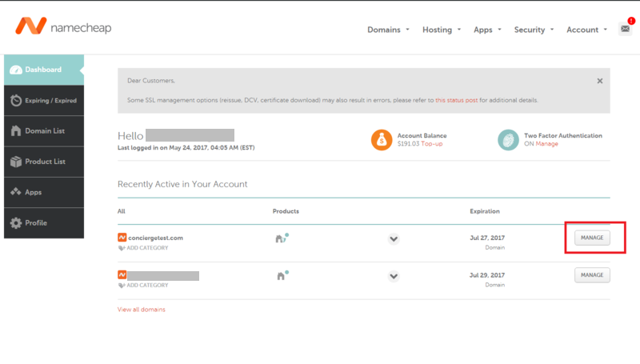This screenshot has height=364, width=640.
Task: Open the status post link in notice
Action: [x=457, y=100]
